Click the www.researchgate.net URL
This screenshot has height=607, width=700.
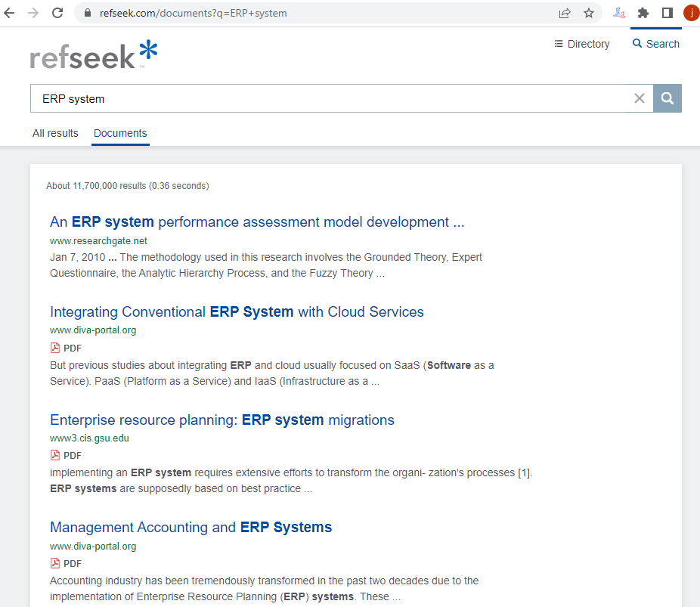coord(98,241)
